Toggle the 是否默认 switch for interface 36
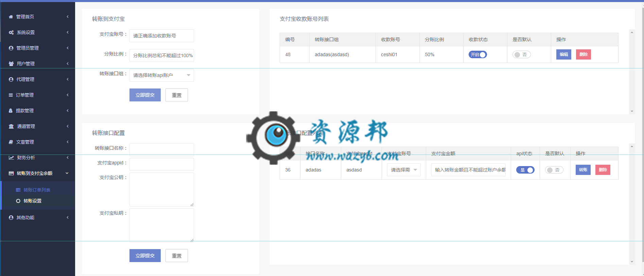Image resolution: width=644 pixels, height=276 pixels. click(x=554, y=170)
